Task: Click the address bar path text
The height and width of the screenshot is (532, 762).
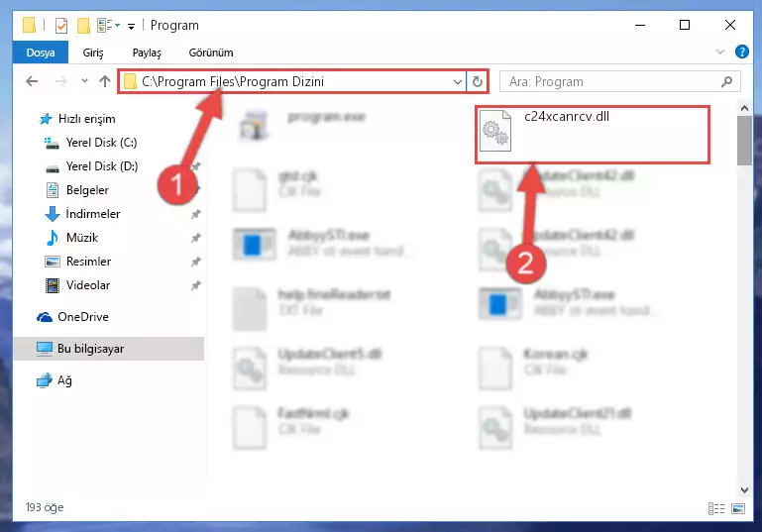Action: coord(233,81)
